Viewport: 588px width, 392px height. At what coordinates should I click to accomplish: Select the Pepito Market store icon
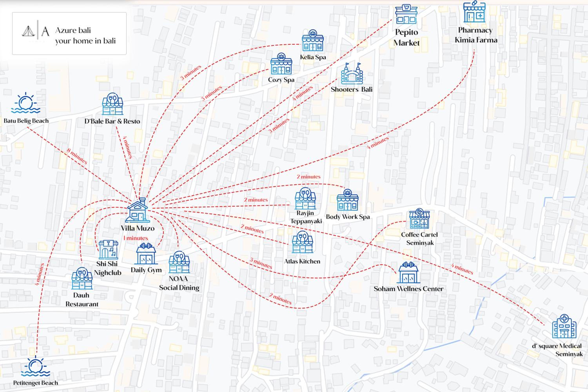pyautogui.click(x=406, y=14)
